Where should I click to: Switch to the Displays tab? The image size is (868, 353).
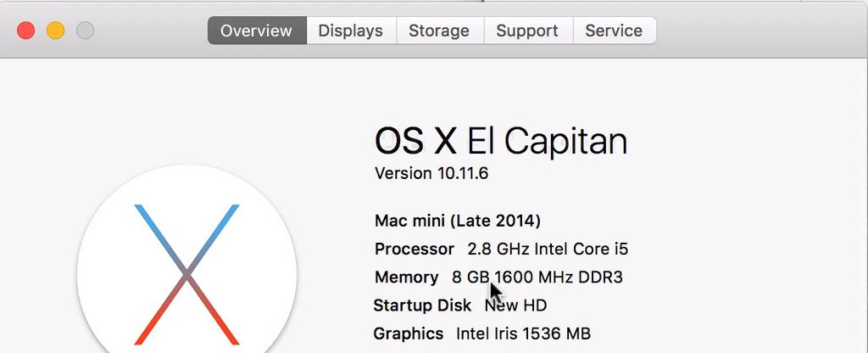pos(351,31)
